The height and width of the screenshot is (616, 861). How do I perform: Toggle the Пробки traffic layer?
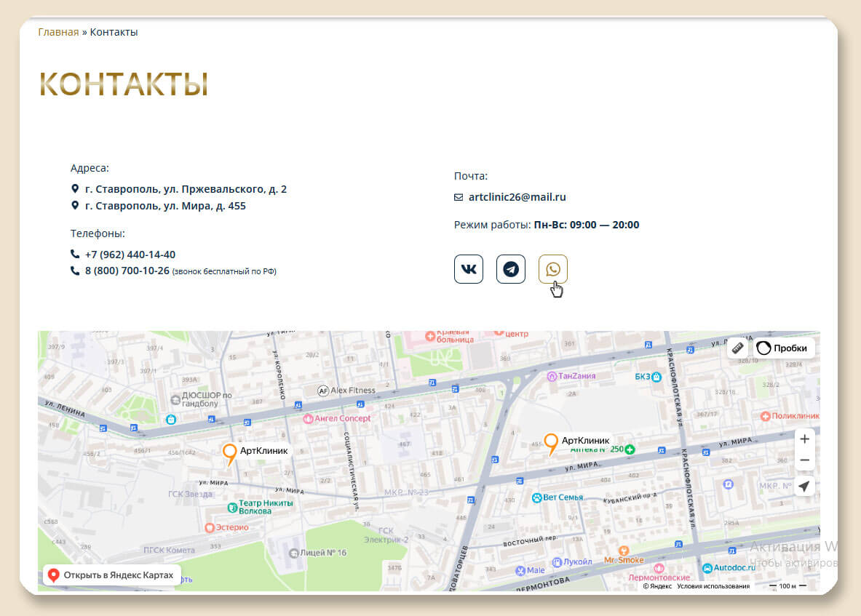tap(783, 348)
